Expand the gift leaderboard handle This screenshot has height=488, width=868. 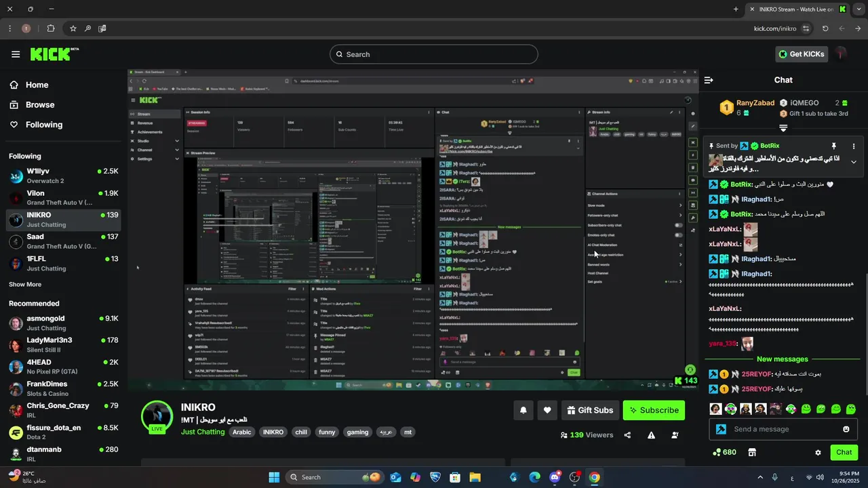pos(783,127)
